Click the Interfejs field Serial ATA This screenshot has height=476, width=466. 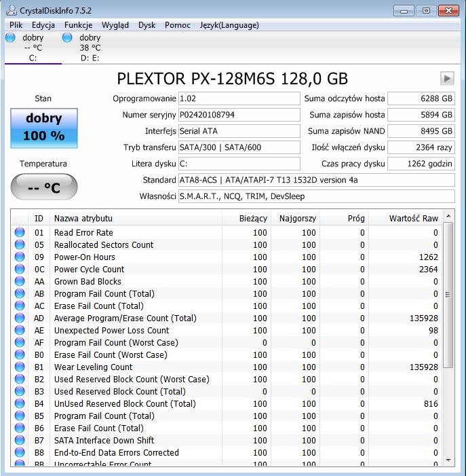point(239,131)
